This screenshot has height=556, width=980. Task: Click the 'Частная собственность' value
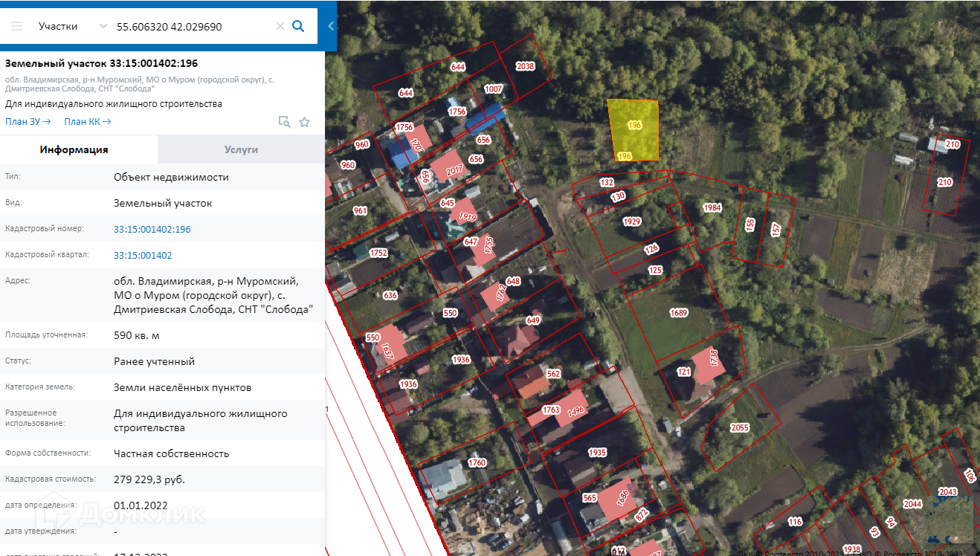pyautogui.click(x=172, y=453)
